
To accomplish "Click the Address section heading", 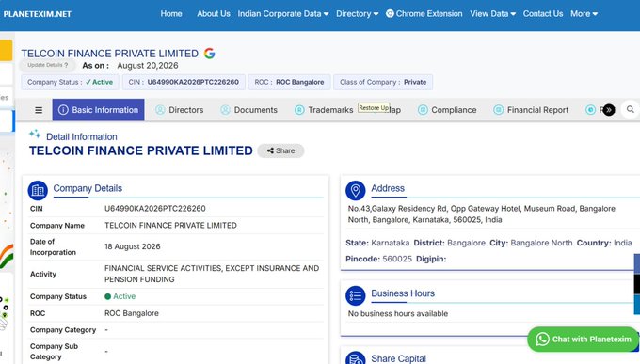I will point(388,188).
